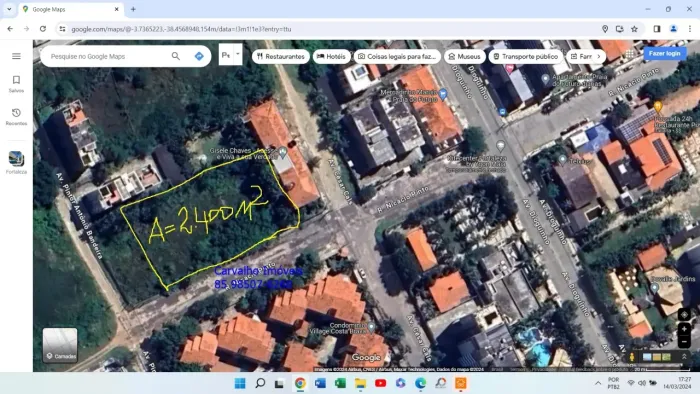
Task: Zoom in the map with plus
Action: tap(684, 329)
